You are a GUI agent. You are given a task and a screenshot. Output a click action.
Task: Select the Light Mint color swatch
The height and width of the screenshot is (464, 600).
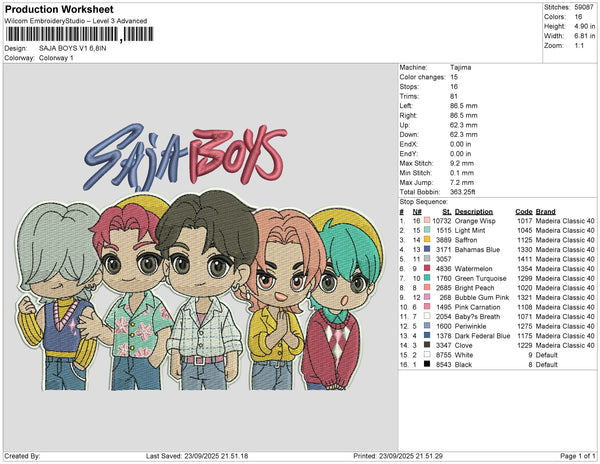click(427, 230)
